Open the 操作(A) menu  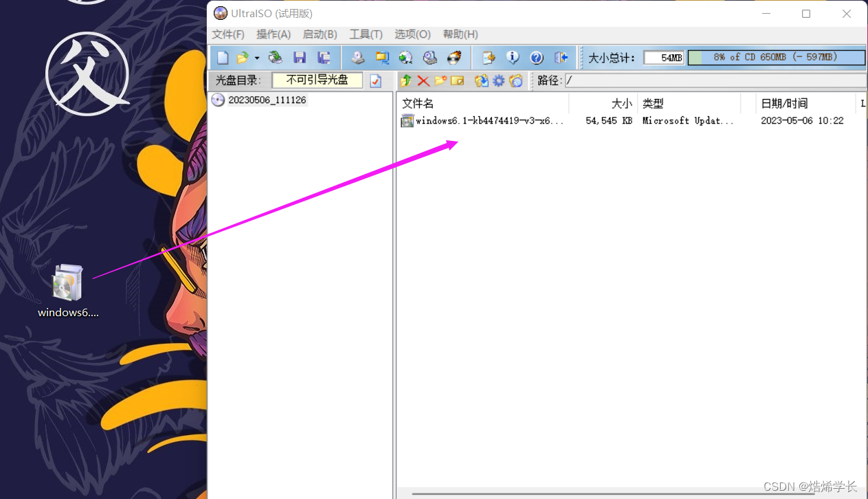(274, 34)
